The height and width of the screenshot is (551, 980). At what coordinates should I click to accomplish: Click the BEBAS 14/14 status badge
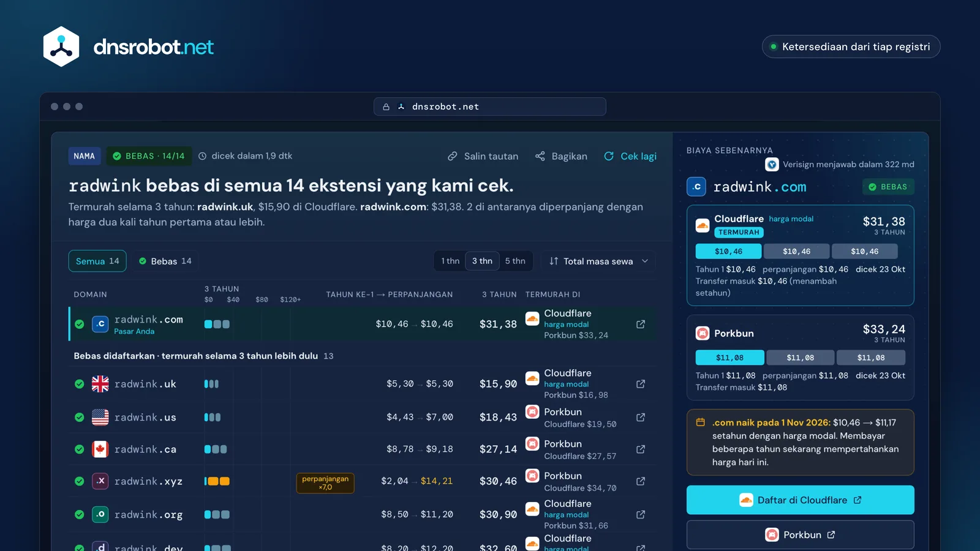coord(149,156)
